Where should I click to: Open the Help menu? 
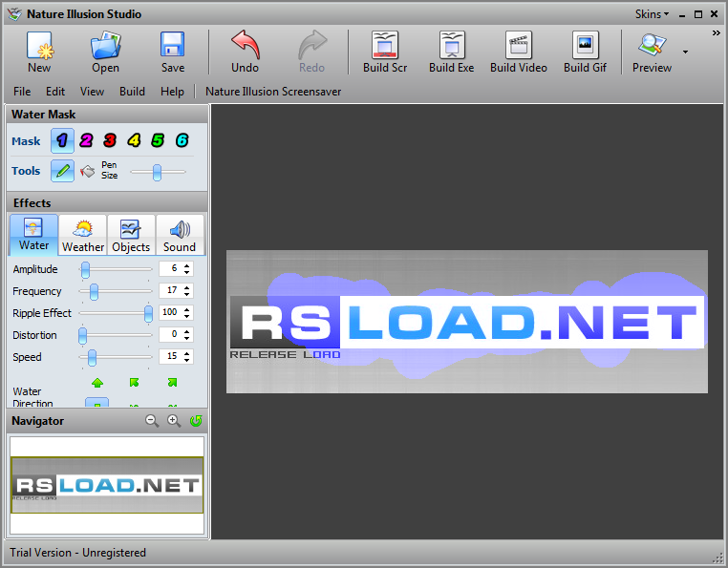coord(172,92)
